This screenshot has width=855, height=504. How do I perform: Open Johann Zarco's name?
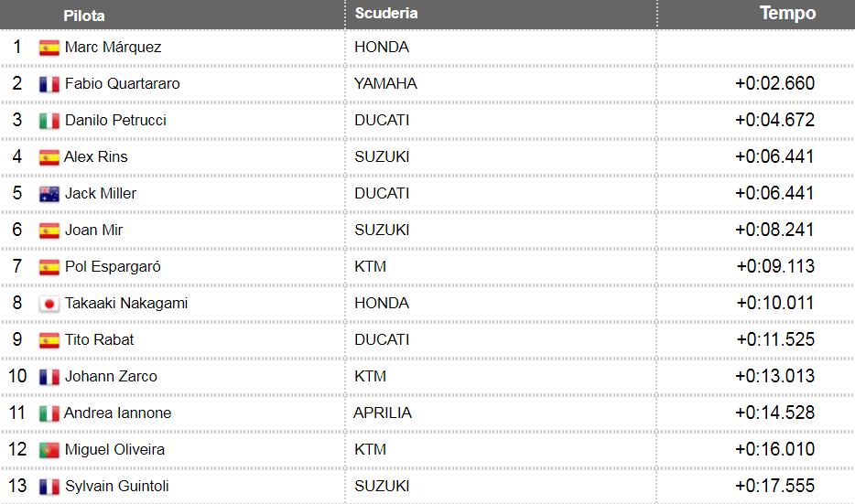111,376
